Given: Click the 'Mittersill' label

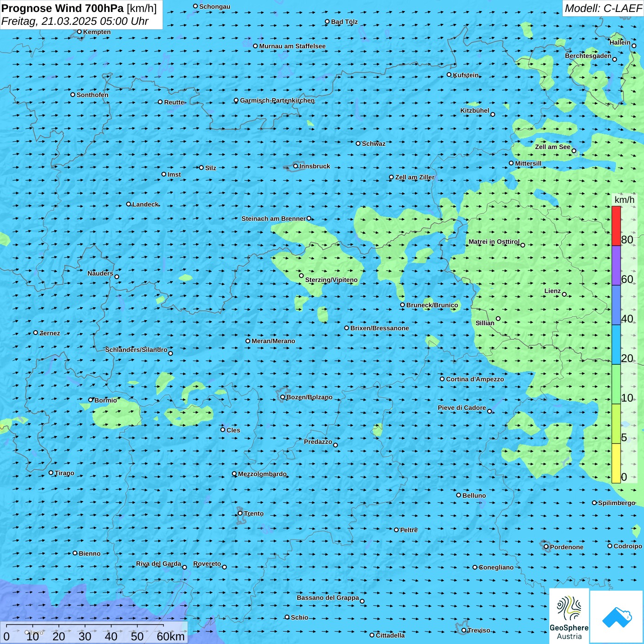Looking at the screenshot, I should click(x=529, y=163).
